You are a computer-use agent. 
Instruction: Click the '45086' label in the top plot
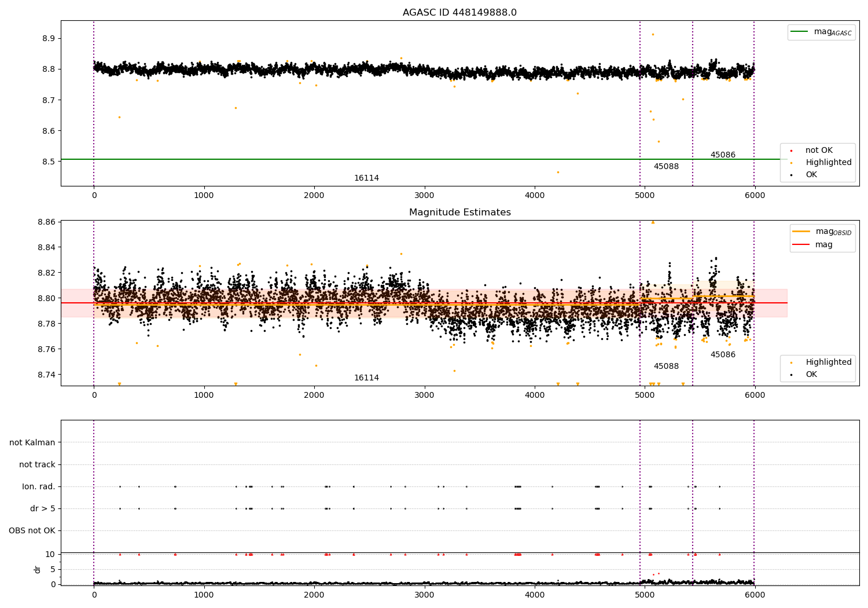pyautogui.click(x=723, y=155)
